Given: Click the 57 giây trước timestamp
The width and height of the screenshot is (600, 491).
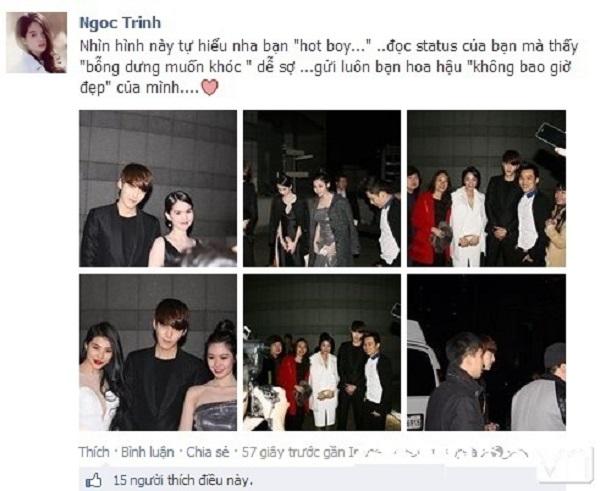Looking at the screenshot, I should coord(280,452).
